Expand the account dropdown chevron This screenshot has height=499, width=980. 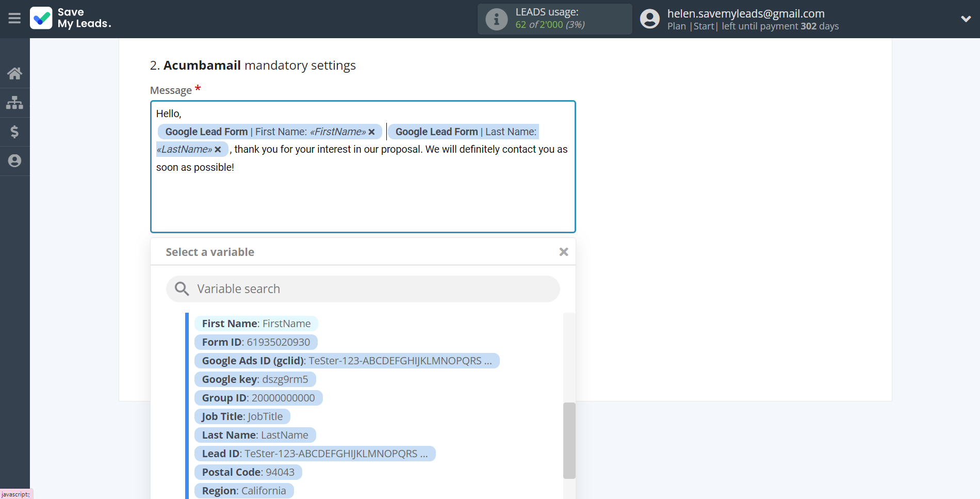point(966,19)
